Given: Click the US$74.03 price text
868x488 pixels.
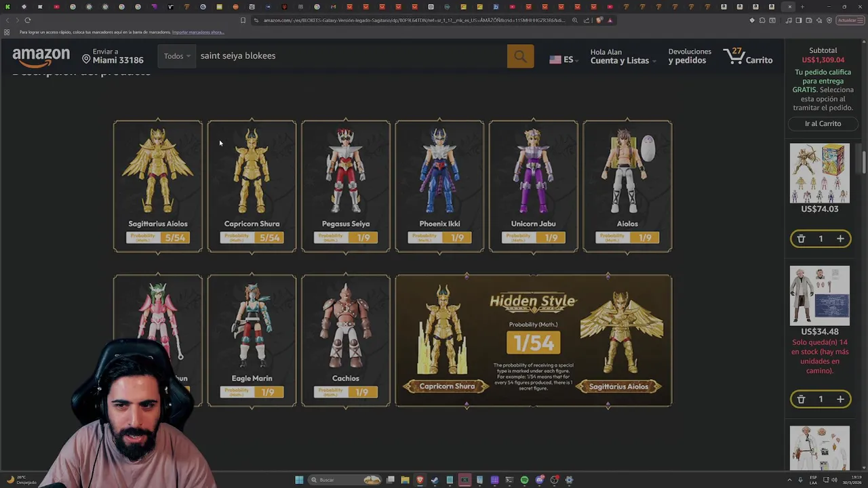Looking at the screenshot, I should tap(819, 209).
